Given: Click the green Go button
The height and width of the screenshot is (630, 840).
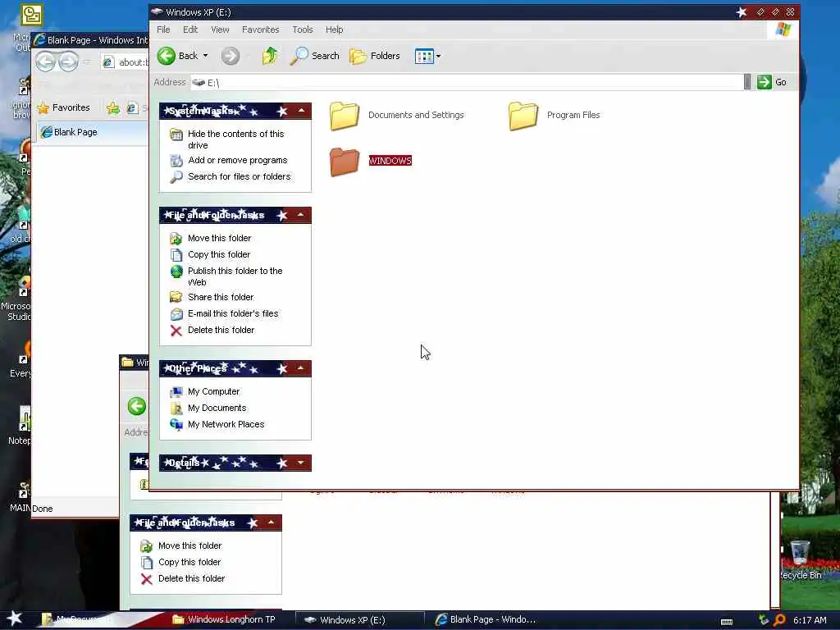Looking at the screenshot, I should [x=772, y=82].
